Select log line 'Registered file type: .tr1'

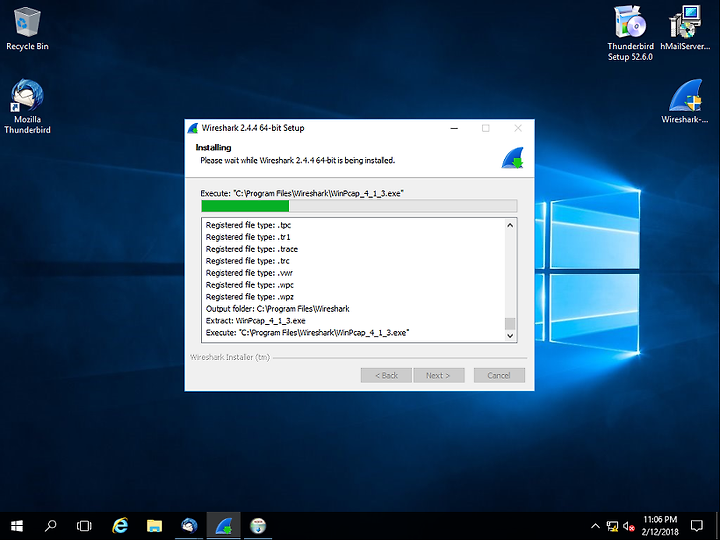(x=248, y=237)
